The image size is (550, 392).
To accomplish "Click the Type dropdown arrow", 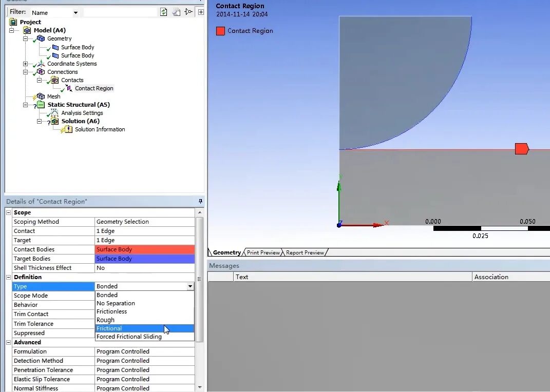I will point(190,286).
